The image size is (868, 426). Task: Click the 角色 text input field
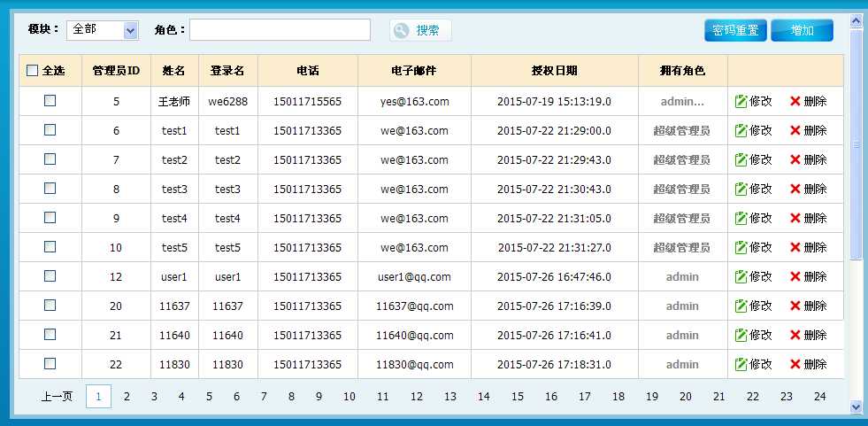(x=280, y=30)
